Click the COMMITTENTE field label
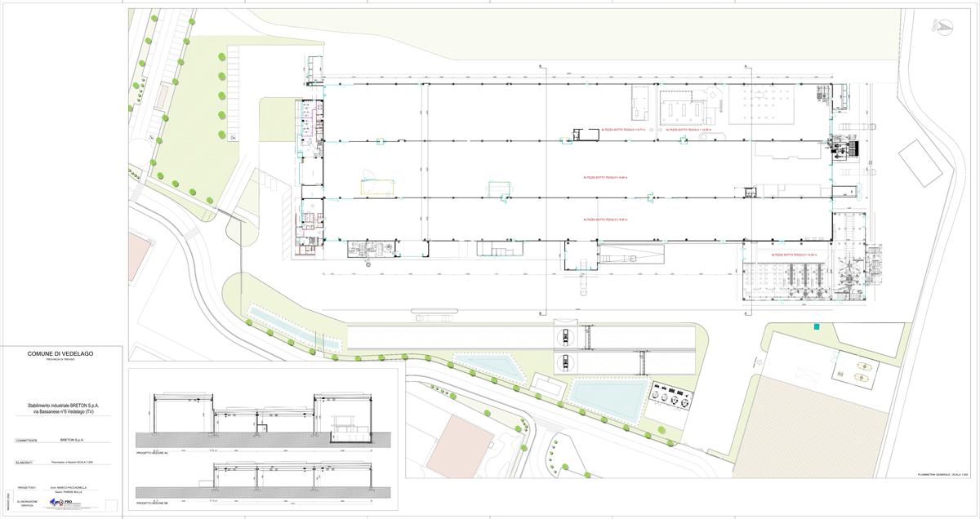Screen dimensions: 980x519 pyautogui.click(x=27, y=441)
